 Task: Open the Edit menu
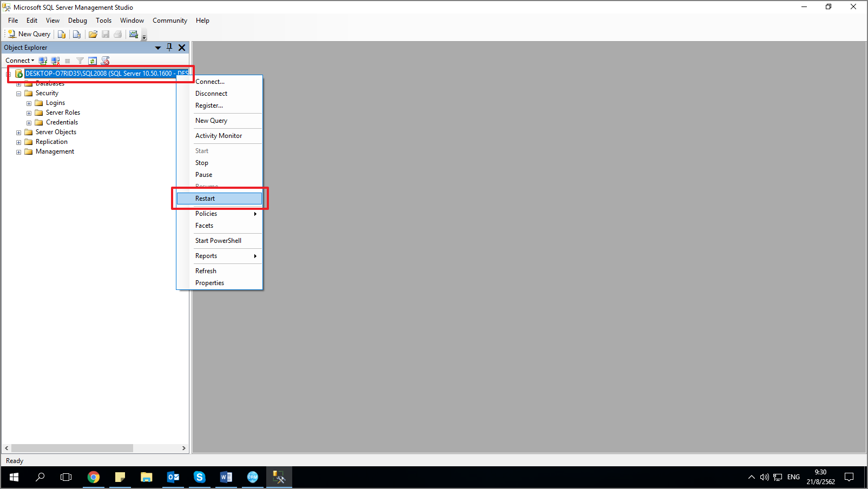tap(32, 21)
